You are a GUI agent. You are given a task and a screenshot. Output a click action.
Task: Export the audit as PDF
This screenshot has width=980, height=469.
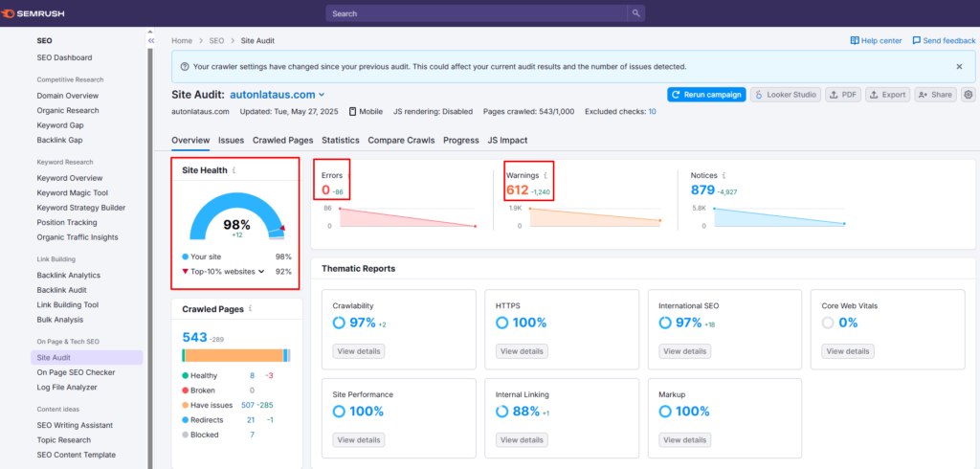pyautogui.click(x=842, y=95)
